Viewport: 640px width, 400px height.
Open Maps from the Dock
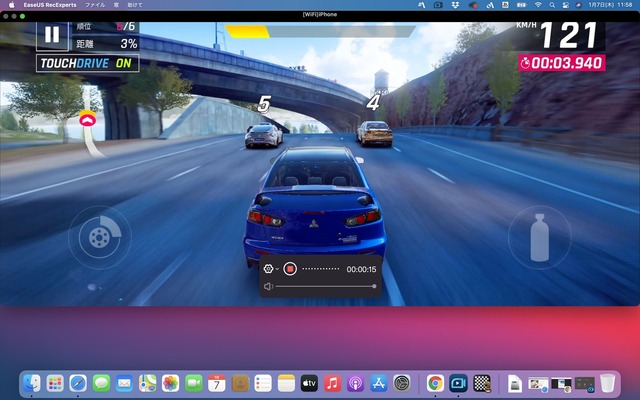point(147,383)
